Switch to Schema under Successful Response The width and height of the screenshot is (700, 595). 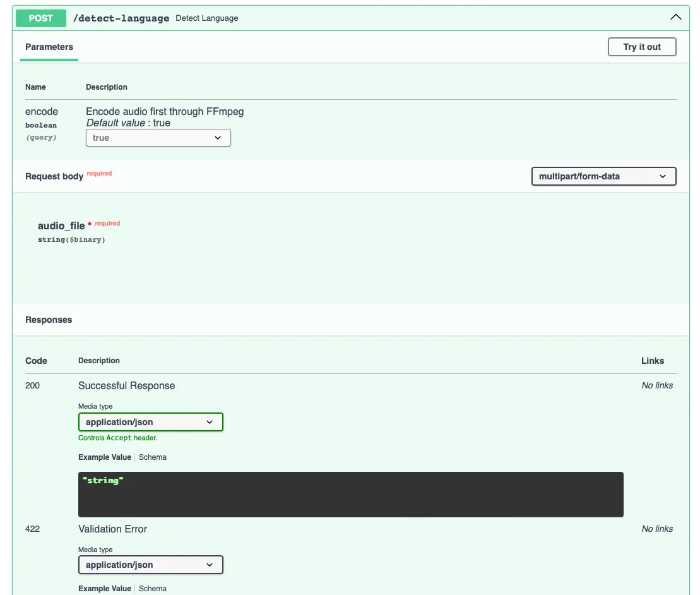point(153,457)
